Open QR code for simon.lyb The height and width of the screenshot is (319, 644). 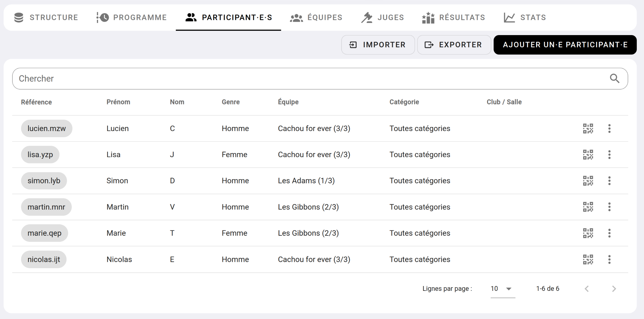pyautogui.click(x=588, y=181)
